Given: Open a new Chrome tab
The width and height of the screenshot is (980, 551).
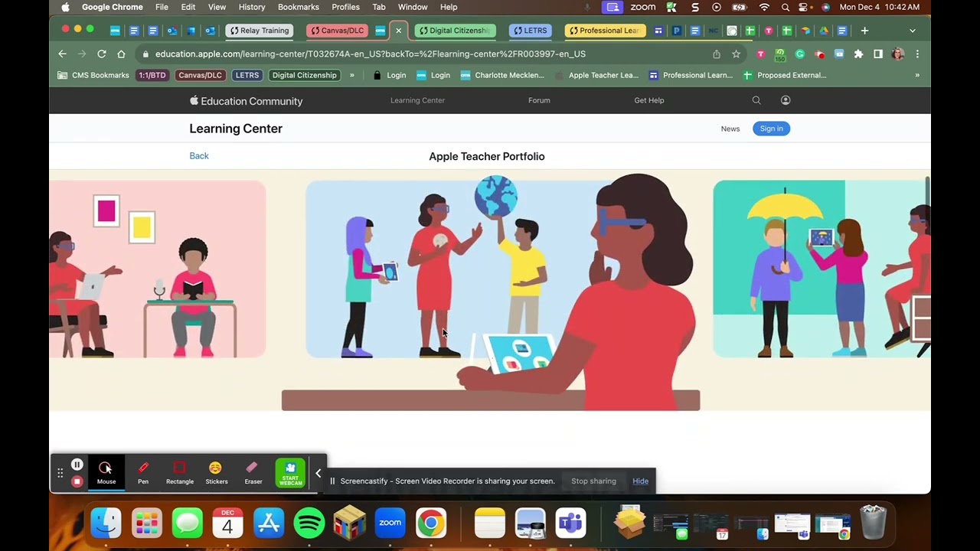Looking at the screenshot, I should 864,31.
